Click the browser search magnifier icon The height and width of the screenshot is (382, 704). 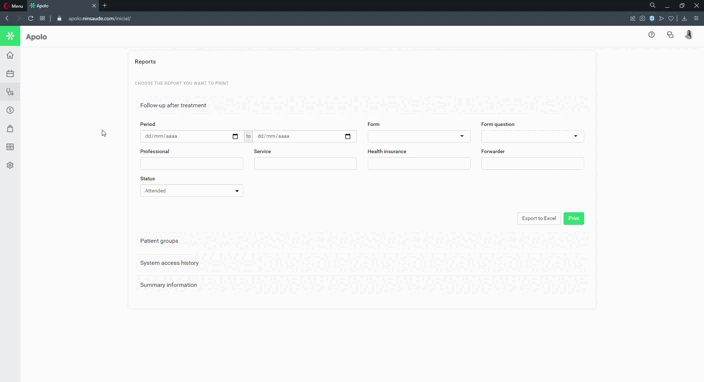(x=652, y=5)
